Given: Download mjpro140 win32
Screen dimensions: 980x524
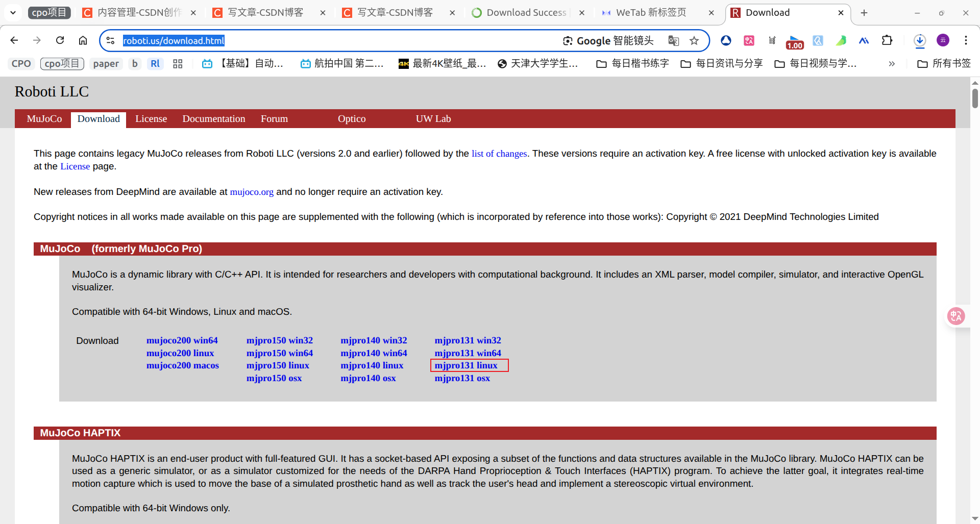Looking at the screenshot, I should pyautogui.click(x=374, y=340).
